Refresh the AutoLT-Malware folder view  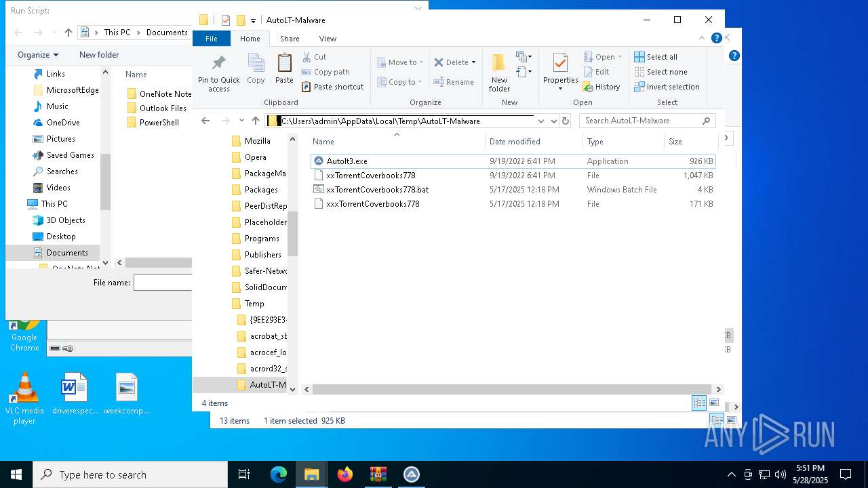[x=566, y=121]
